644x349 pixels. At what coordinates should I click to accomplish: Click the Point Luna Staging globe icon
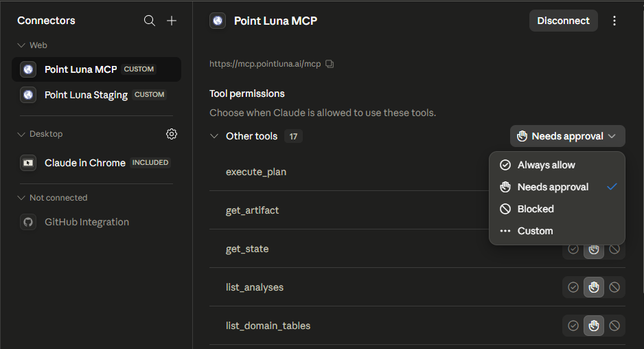pyautogui.click(x=28, y=95)
